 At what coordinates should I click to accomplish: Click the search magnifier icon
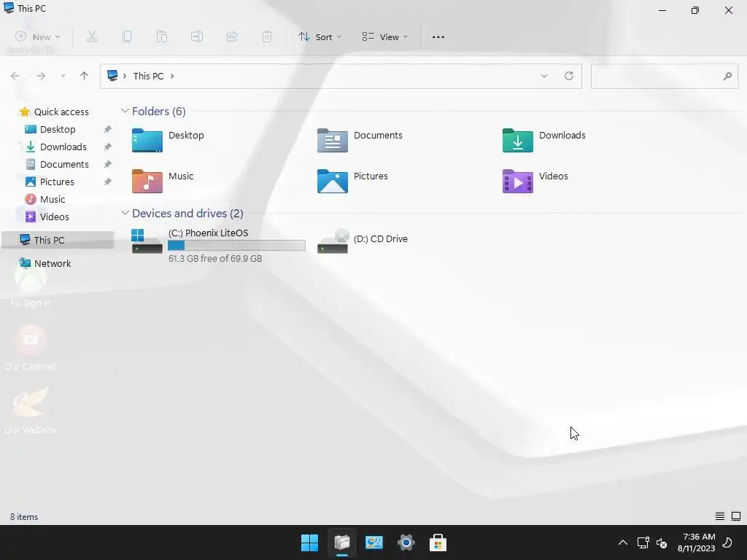727,76
